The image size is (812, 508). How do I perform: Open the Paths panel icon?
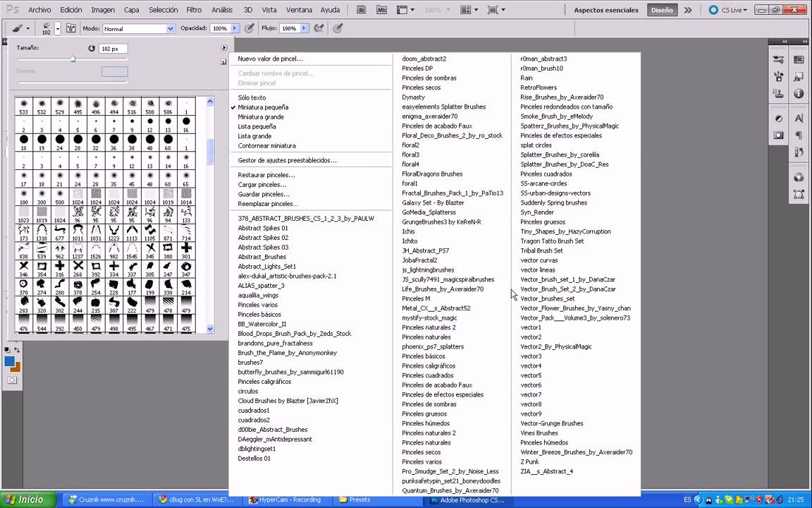pos(799,195)
